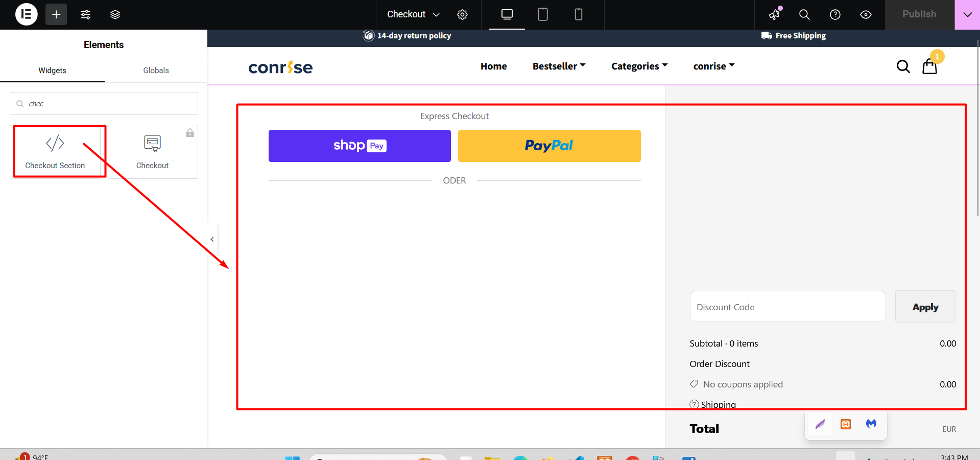Pay with PayPal button
This screenshot has width=980, height=460.
549,146
